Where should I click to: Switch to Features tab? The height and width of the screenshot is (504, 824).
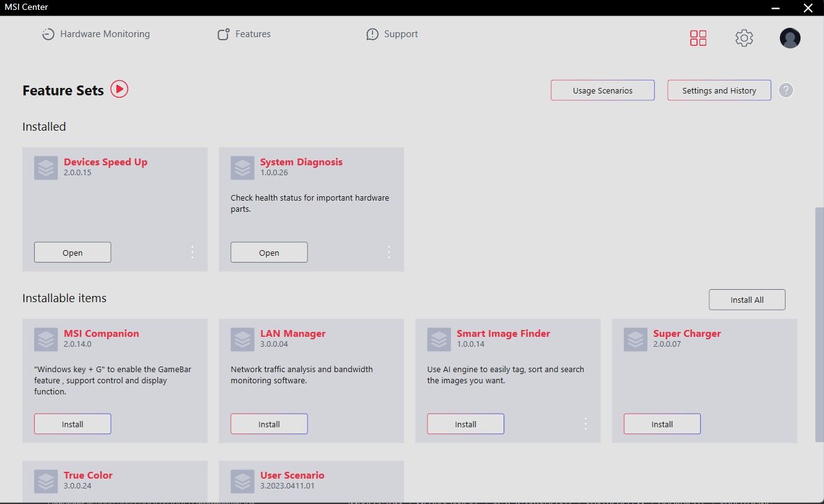(244, 34)
